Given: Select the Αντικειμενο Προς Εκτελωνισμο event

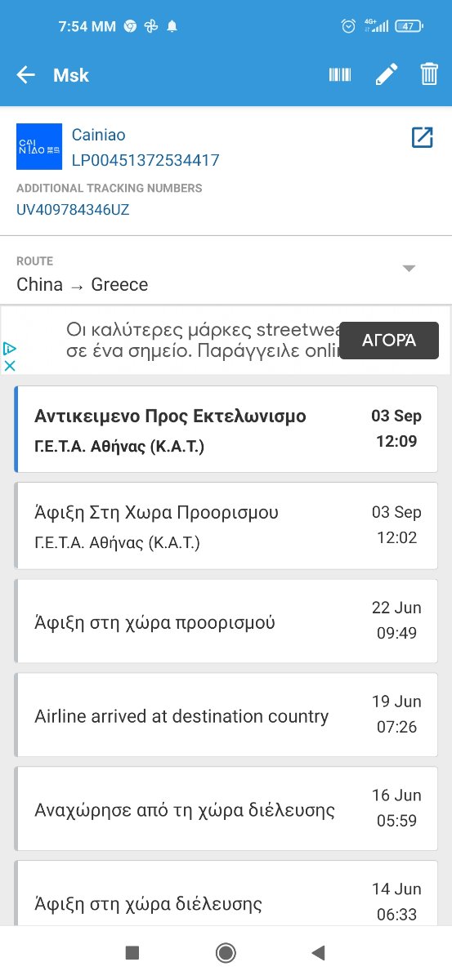Looking at the screenshot, I should (226, 430).
